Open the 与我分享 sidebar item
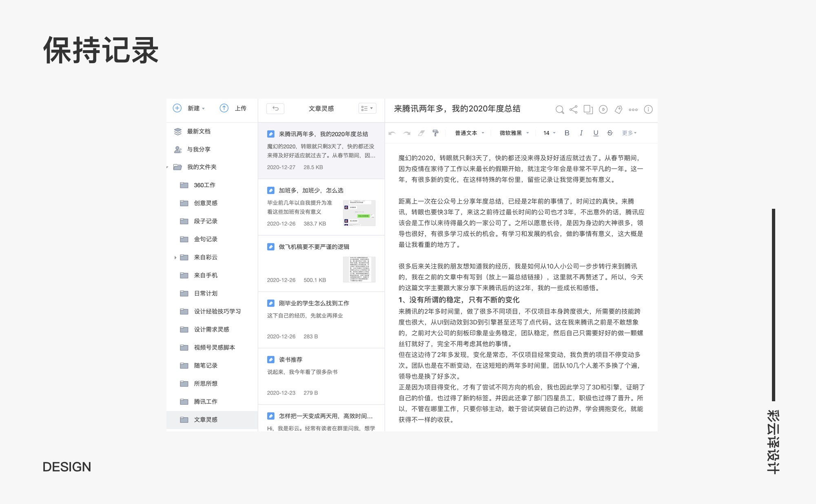This screenshot has height=504, width=816. coord(199,149)
